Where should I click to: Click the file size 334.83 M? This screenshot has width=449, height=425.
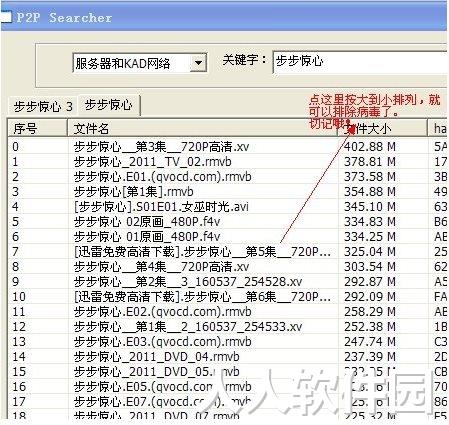(370, 222)
